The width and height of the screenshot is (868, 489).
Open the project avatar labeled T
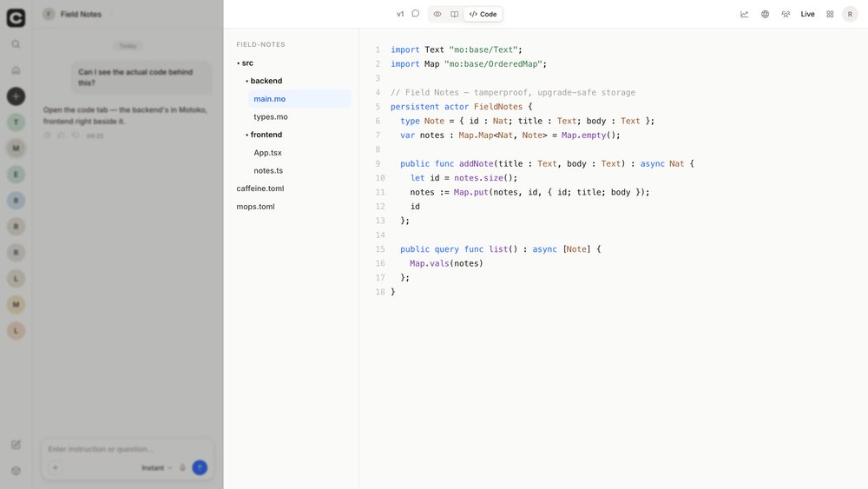tap(16, 122)
